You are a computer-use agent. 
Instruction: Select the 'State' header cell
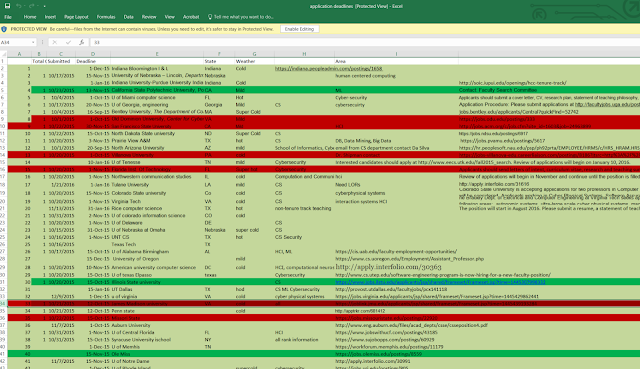(219, 61)
